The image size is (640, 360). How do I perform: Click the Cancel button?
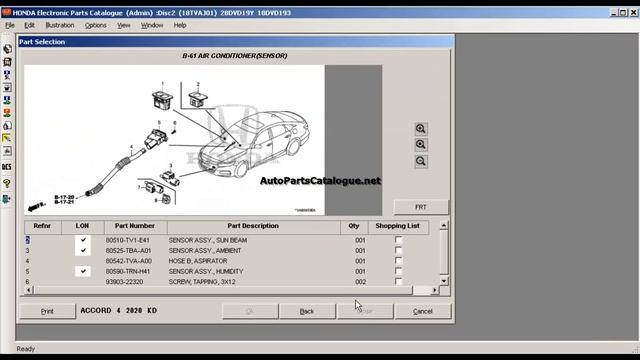pos(422,311)
